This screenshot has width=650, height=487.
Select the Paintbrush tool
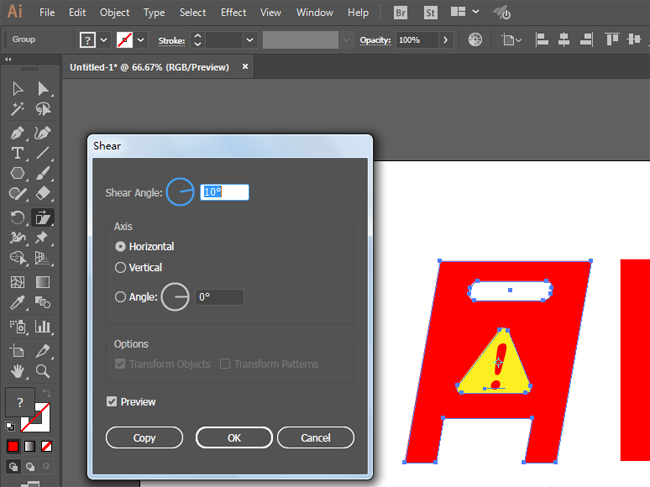[43, 173]
